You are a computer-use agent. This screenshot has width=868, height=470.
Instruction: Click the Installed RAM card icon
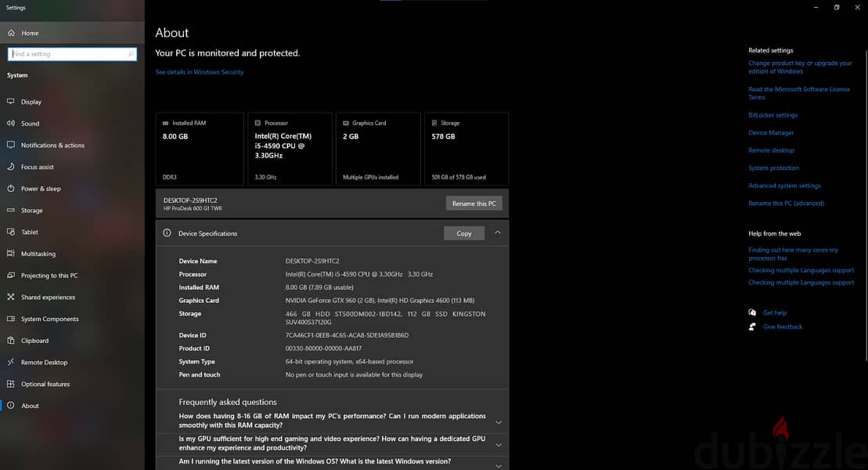[x=165, y=123]
